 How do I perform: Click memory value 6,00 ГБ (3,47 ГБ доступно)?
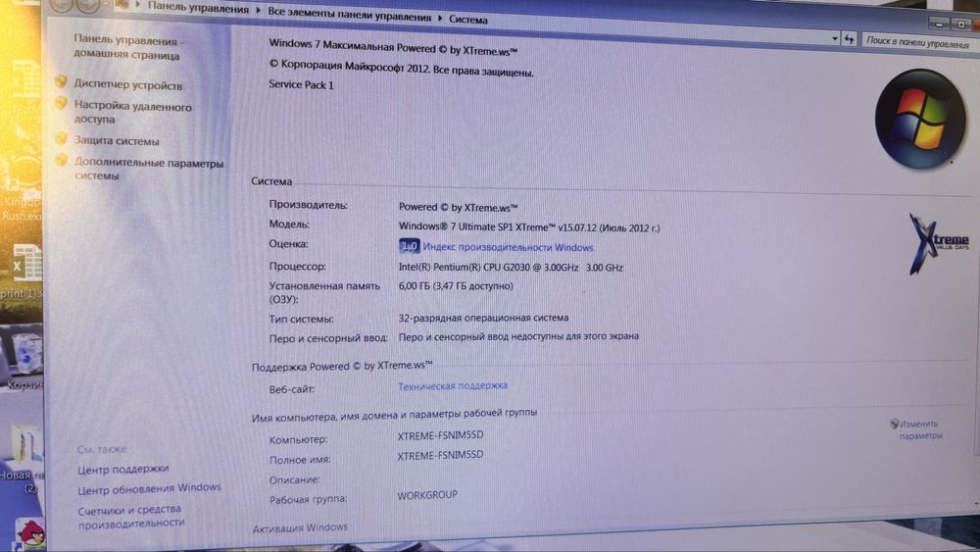coord(456,285)
